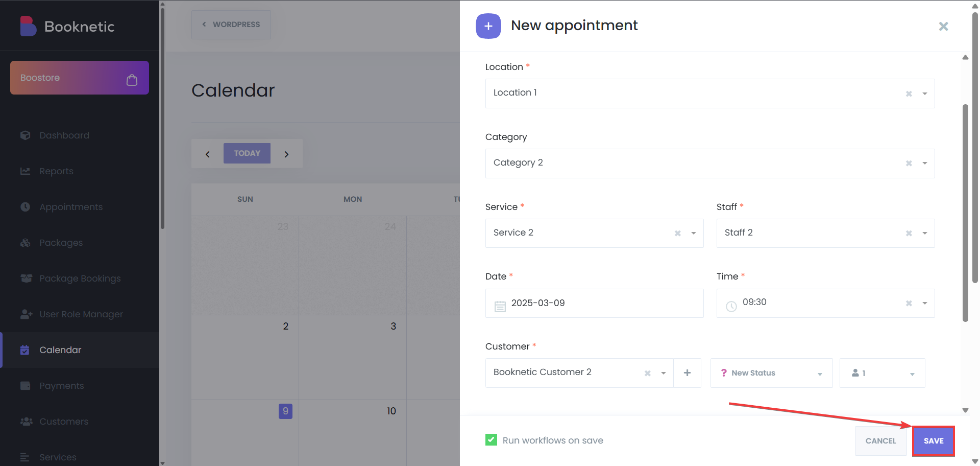Screen dimensions: 980x466
Task: Open the New Status dropdown
Action: (771, 373)
